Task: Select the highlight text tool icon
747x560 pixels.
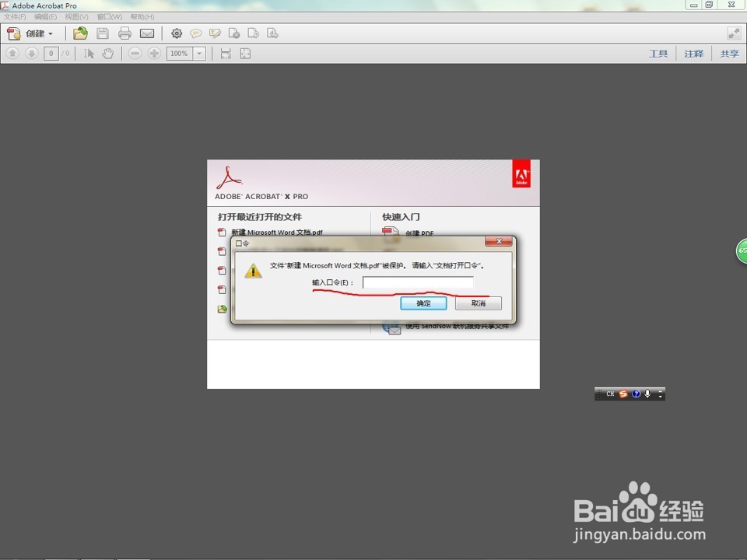Action: [215, 33]
